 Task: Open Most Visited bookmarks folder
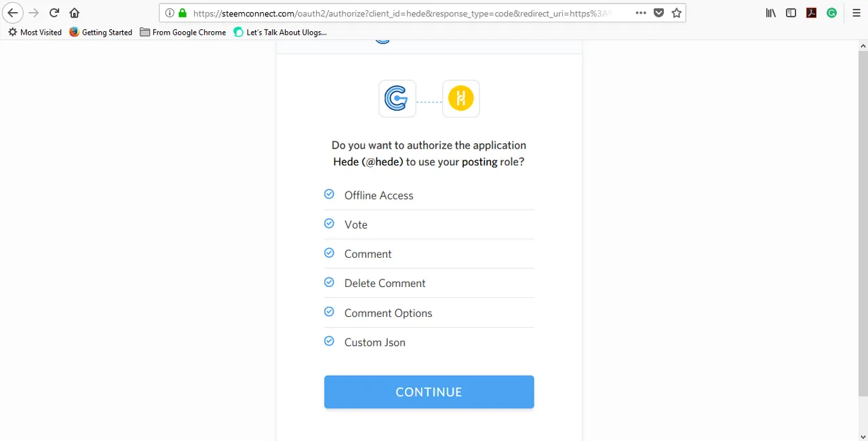pos(35,32)
